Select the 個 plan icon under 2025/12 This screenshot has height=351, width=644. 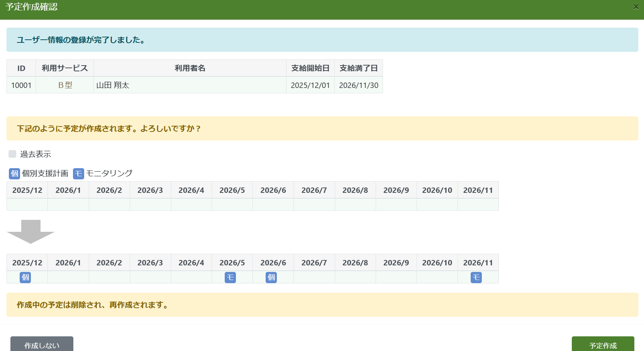[25, 277]
